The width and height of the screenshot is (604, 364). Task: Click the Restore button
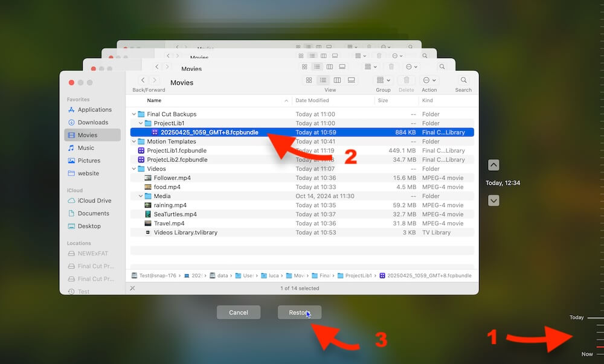click(x=300, y=312)
